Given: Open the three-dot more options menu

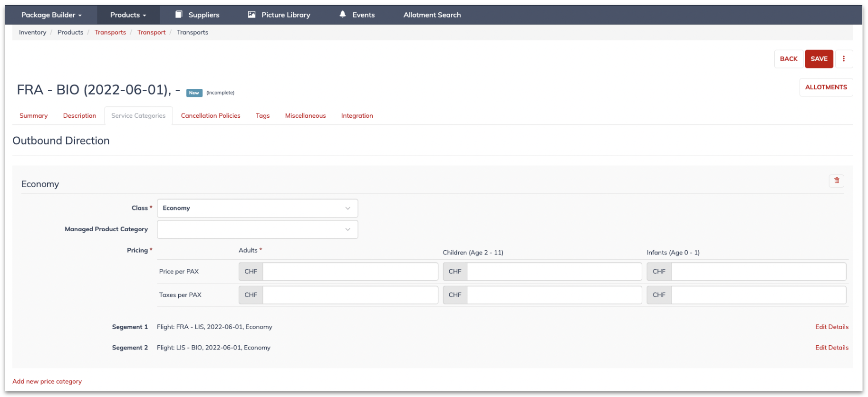Looking at the screenshot, I should 844,59.
